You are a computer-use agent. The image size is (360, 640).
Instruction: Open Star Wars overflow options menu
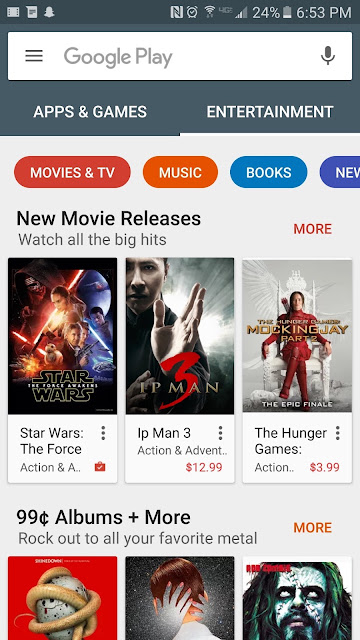coord(103,433)
